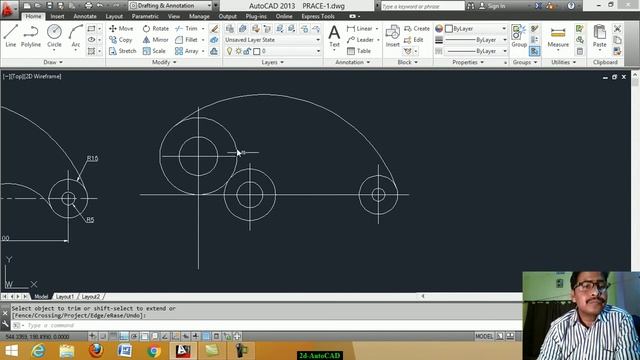
Task: Expand the Modify panel
Action: (164, 62)
